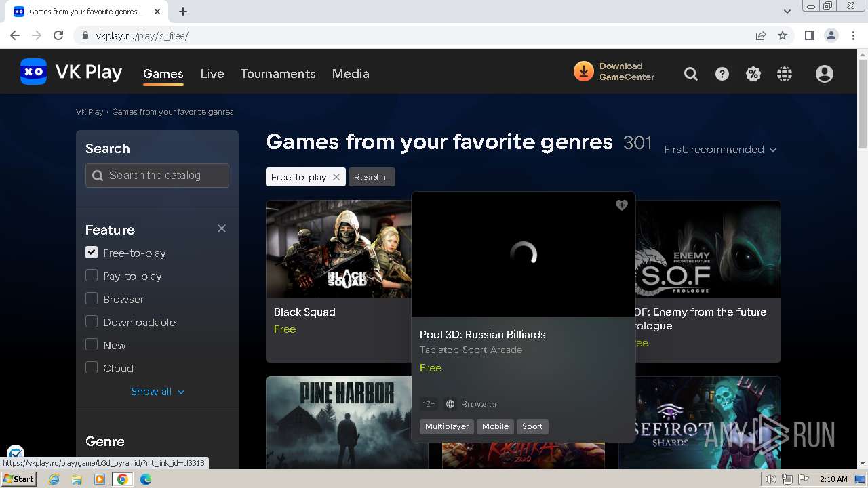The height and width of the screenshot is (488, 868).
Task: Uncheck the Free-to-play checkbox
Action: click(x=92, y=253)
